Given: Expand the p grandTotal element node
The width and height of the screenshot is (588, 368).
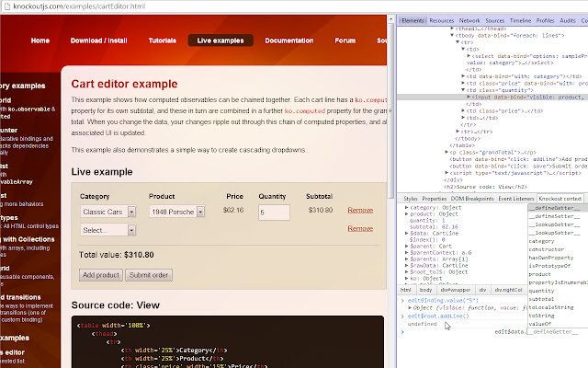Looking at the screenshot, I should point(447,152).
